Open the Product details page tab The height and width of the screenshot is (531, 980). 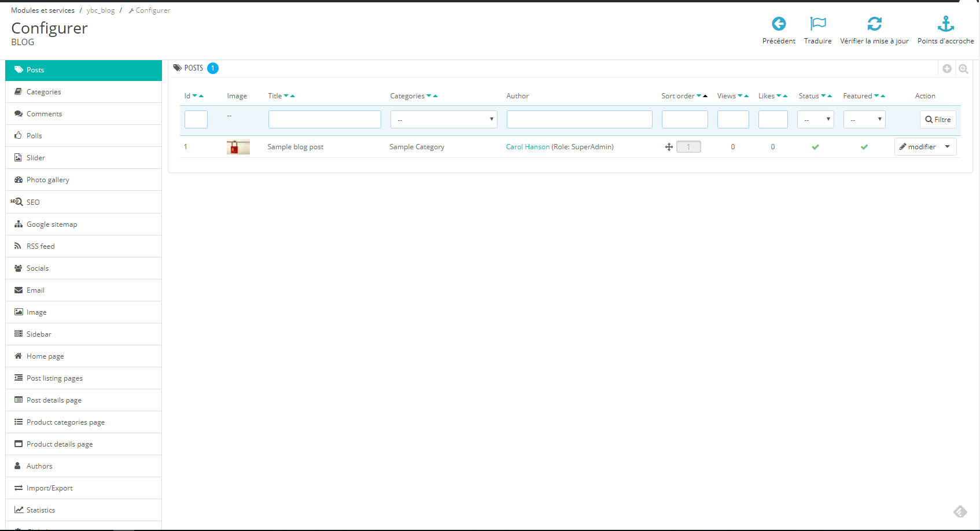point(83,444)
